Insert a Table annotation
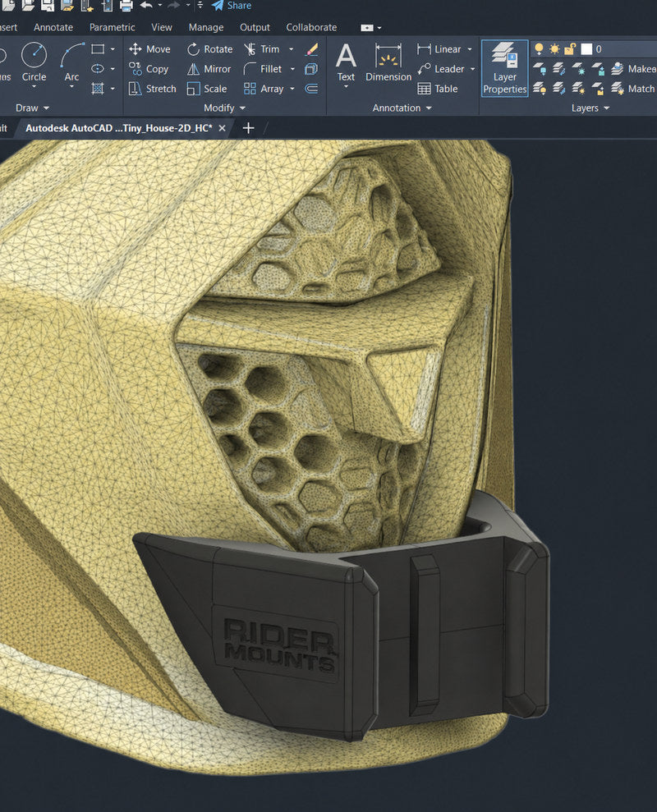This screenshot has height=812, width=657. pyautogui.click(x=437, y=89)
